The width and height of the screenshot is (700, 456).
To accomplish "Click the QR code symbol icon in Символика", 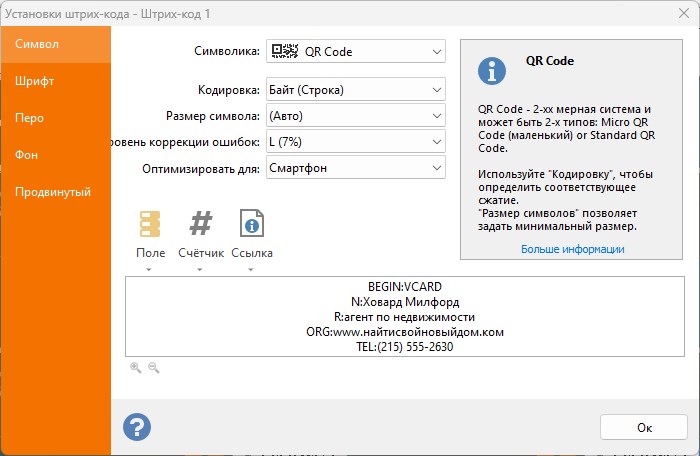I will 285,51.
